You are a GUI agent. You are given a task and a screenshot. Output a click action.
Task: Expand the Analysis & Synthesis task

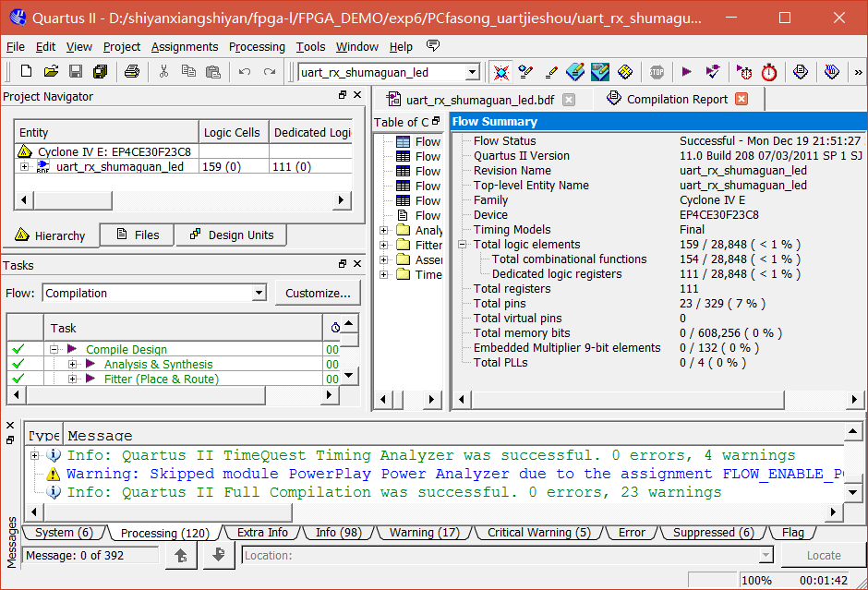72,364
